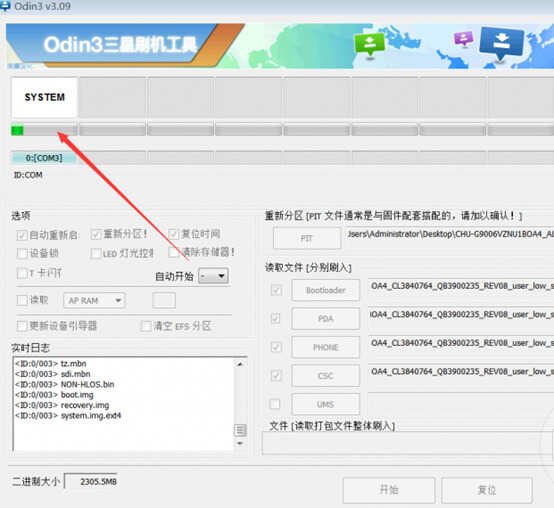Viewport: 554px width, 508px height.
Task: Enable the T 卡闪存 checkbox
Action: pos(22,273)
